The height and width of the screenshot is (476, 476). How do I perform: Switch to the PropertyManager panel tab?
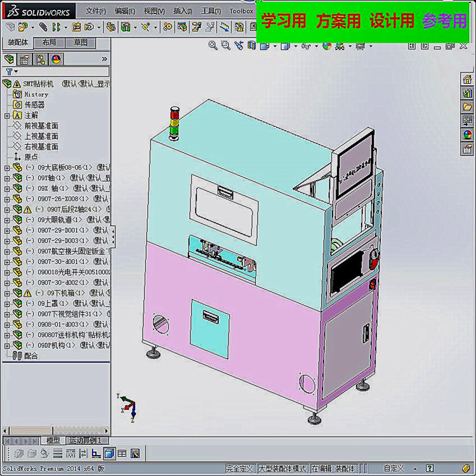pyautogui.click(x=25, y=59)
